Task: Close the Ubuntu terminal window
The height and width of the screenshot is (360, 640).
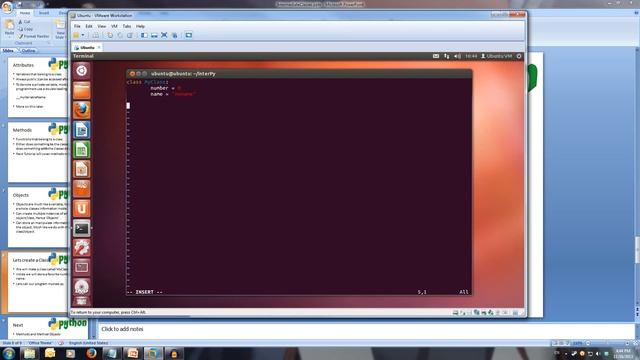Action: [x=132, y=74]
